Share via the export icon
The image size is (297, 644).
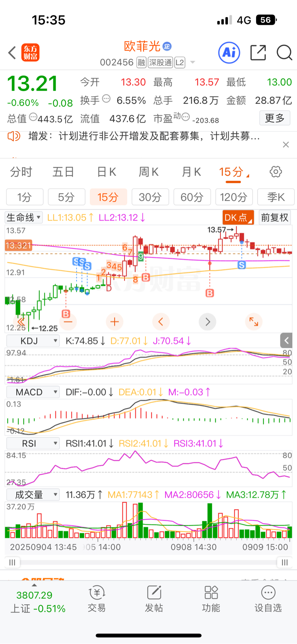[x=258, y=53]
